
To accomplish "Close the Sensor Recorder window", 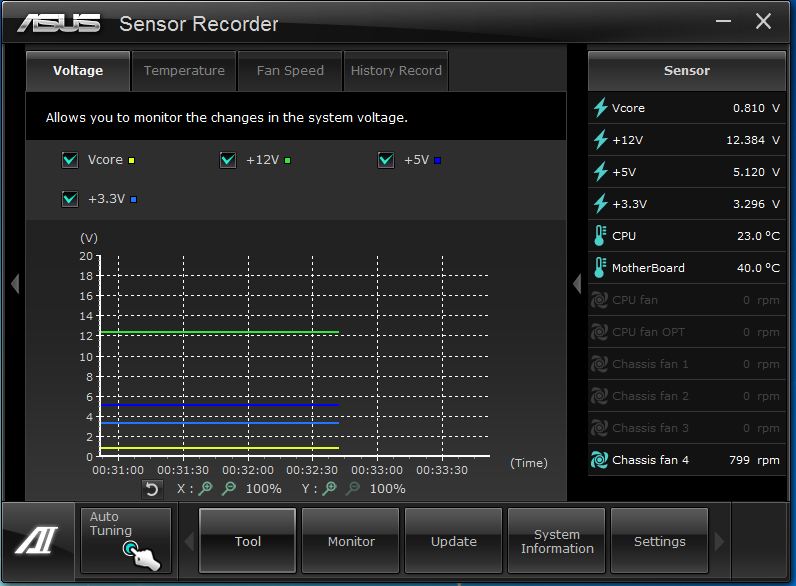I will [x=763, y=21].
